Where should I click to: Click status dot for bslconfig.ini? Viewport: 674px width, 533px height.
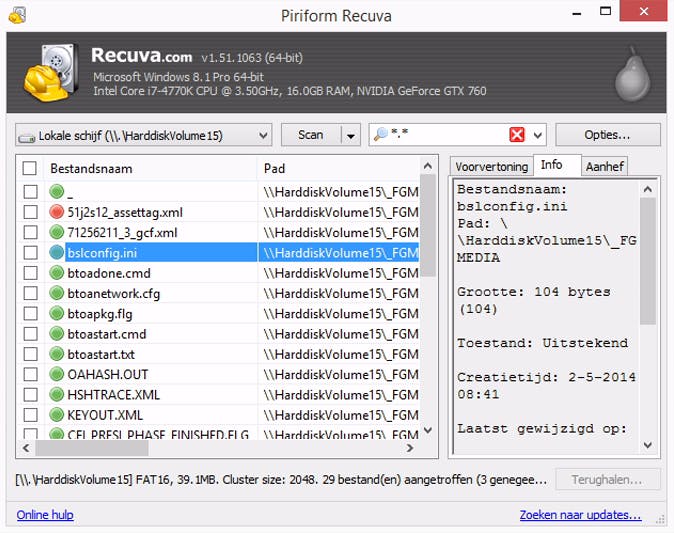[56, 252]
